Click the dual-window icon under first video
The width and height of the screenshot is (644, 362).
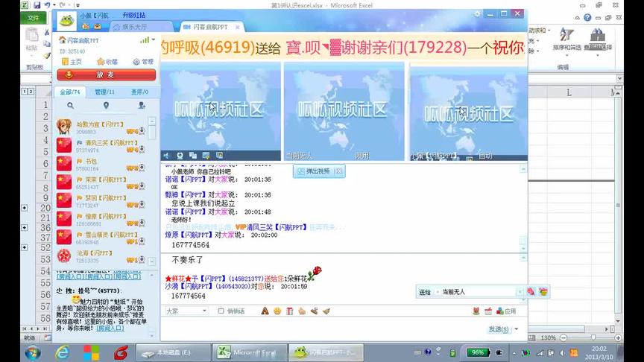tap(193, 156)
